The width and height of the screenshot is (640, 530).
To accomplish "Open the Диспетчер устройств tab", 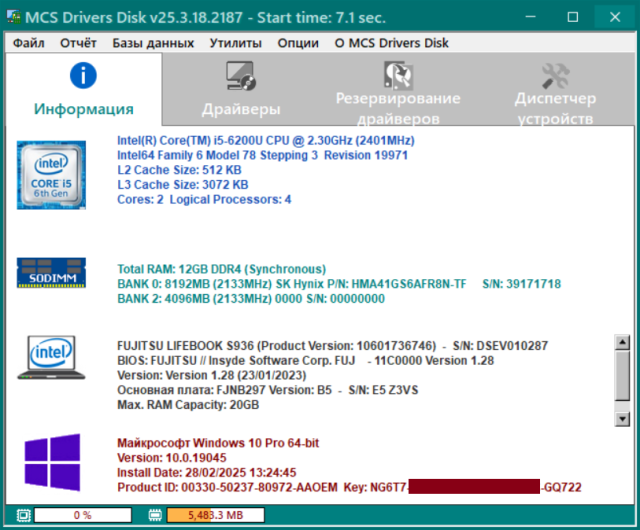I will click(x=555, y=90).
